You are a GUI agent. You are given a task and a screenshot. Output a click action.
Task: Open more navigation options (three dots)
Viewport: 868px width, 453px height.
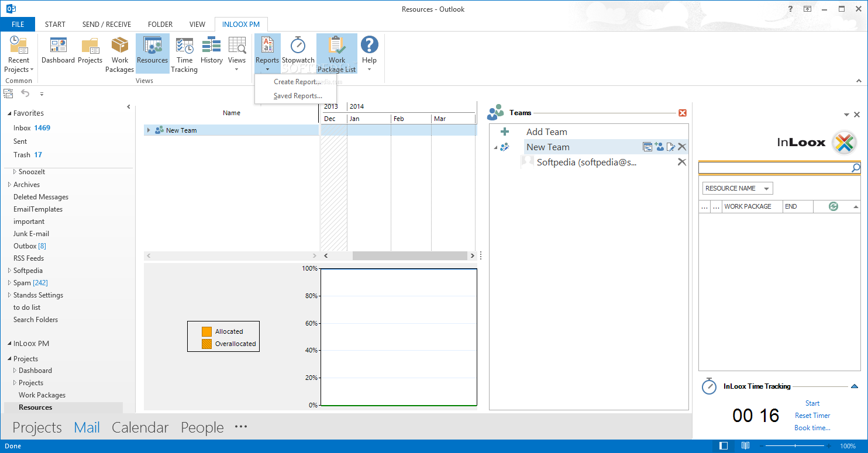241,427
